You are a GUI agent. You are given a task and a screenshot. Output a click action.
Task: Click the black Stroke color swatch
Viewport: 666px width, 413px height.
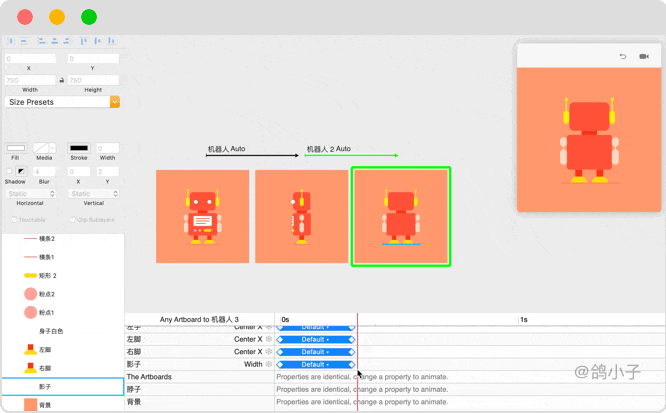point(79,148)
